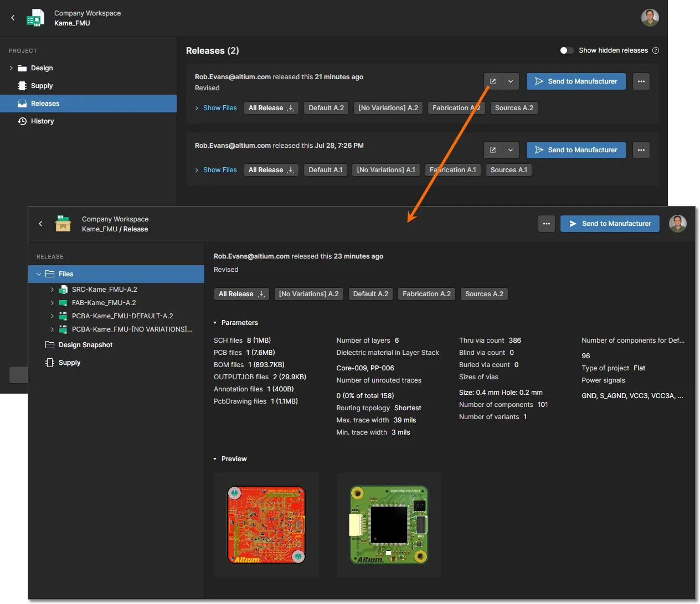Expand Show Files for the Jul 28 release
The width and height of the screenshot is (700, 604).
click(x=216, y=170)
